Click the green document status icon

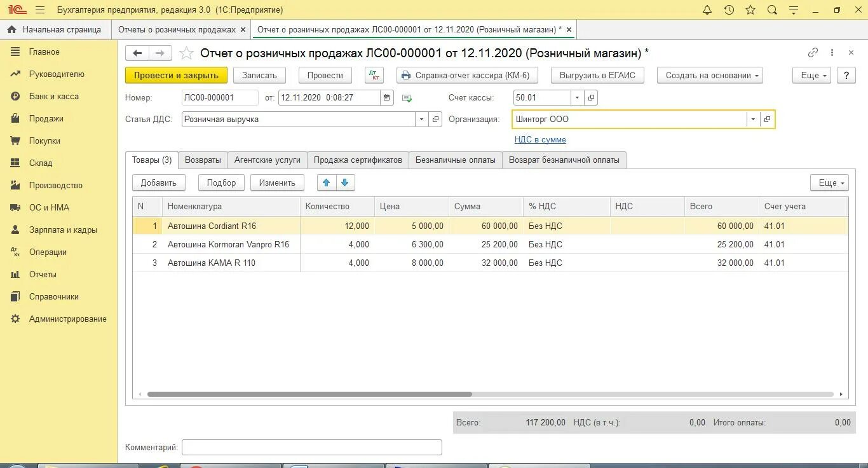click(x=407, y=98)
